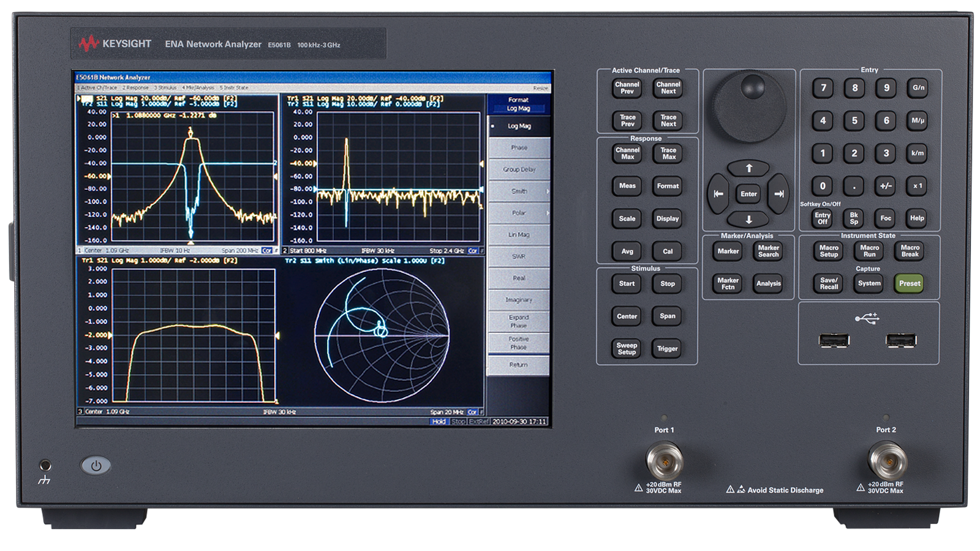This screenshot has width=980, height=551.
Task: Click the Hold status indicator in status bar
Action: (x=439, y=421)
